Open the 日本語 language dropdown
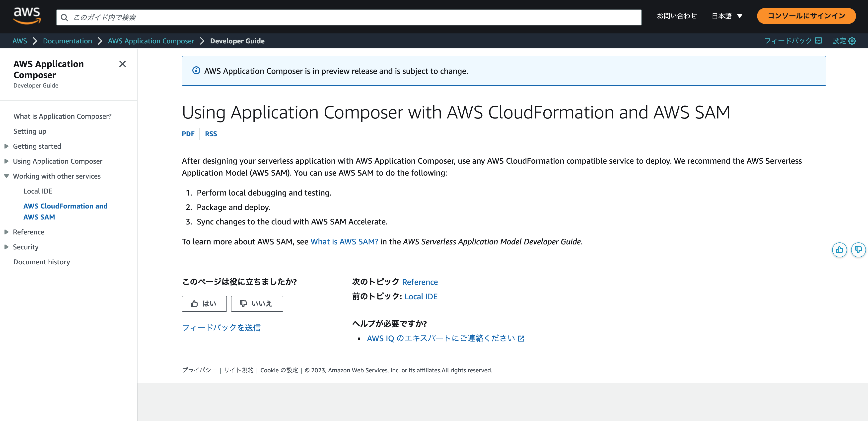The image size is (868, 421). coord(727,16)
